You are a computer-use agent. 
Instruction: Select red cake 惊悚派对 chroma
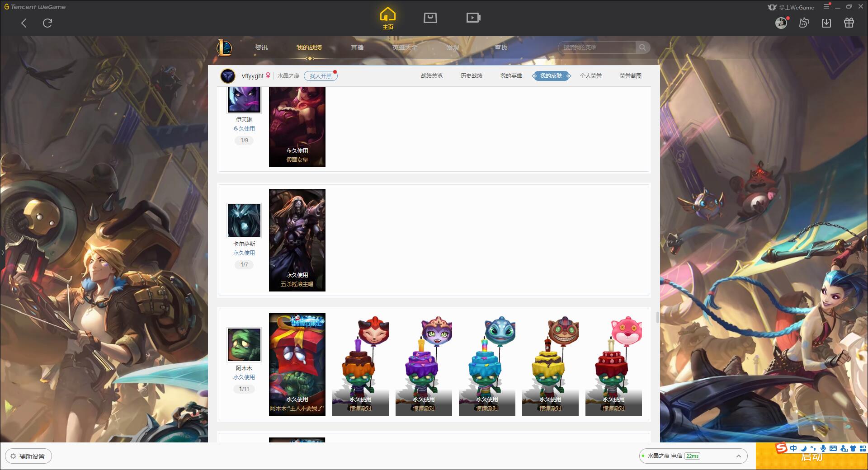coord(613,364)
